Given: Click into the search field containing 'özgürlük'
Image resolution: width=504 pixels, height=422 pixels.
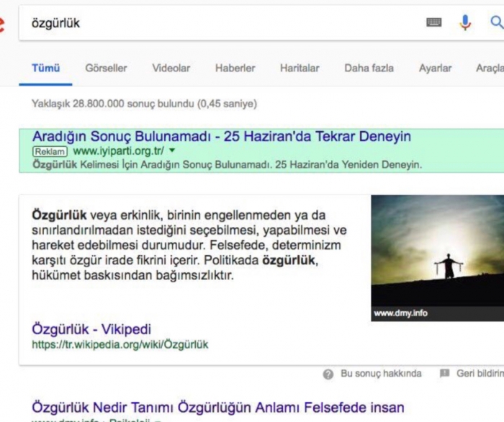Looking at the screenshot, I should [216, 23].
